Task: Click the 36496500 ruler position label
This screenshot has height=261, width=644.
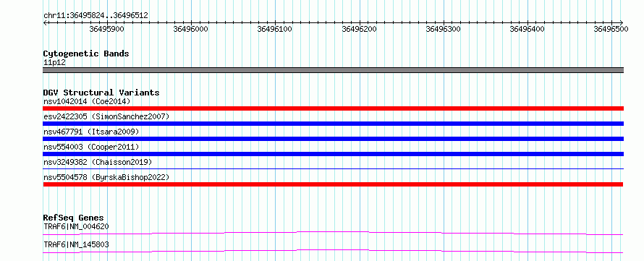Action: coord(611,29)
